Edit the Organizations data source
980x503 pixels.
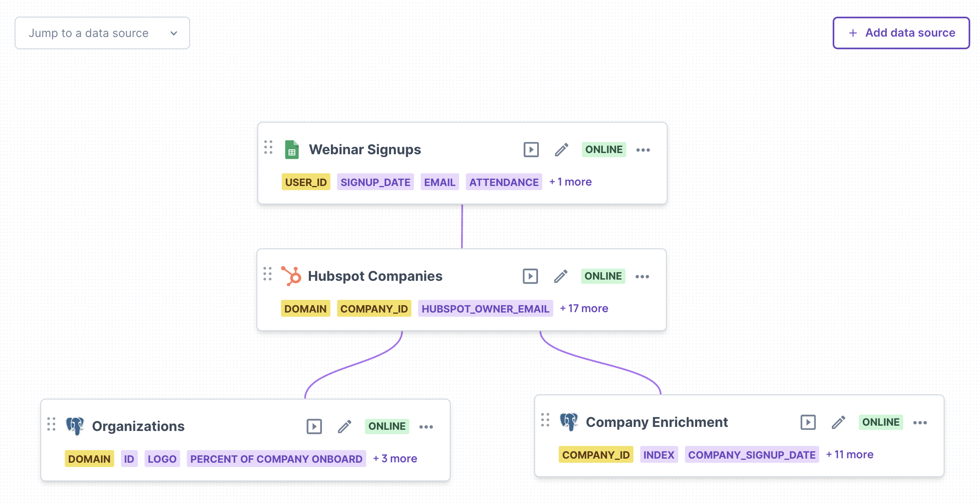tap(344, 426)
